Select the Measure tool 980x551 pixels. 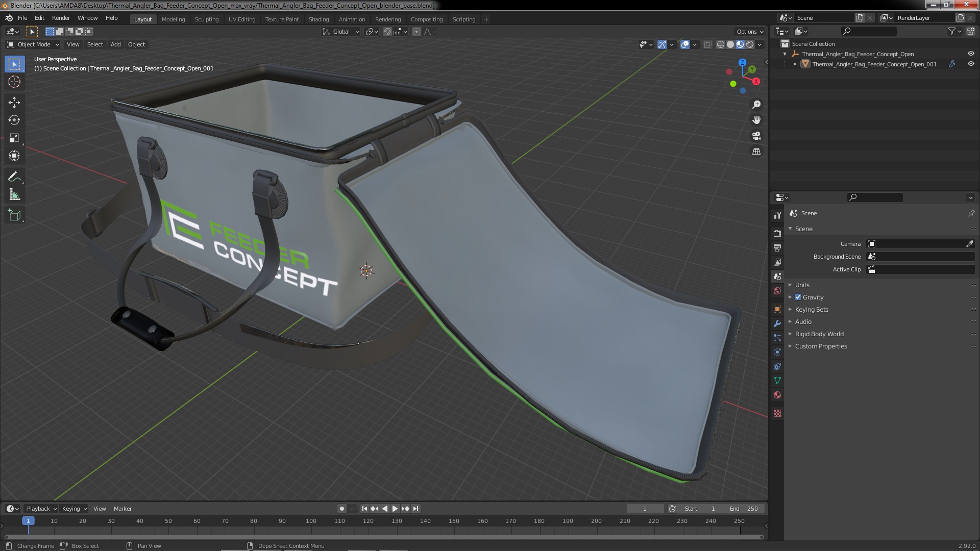pyautogui.click(x=14, y=195)
